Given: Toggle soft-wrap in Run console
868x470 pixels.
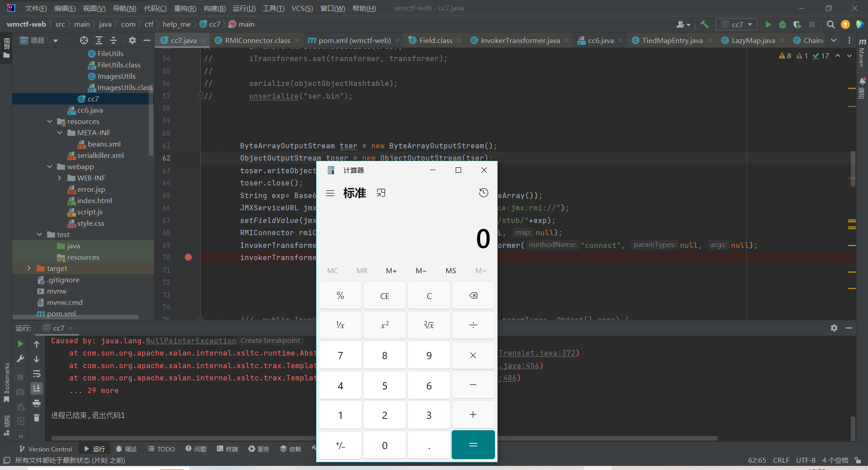Looking at the screenshot, I should point(37,374).
